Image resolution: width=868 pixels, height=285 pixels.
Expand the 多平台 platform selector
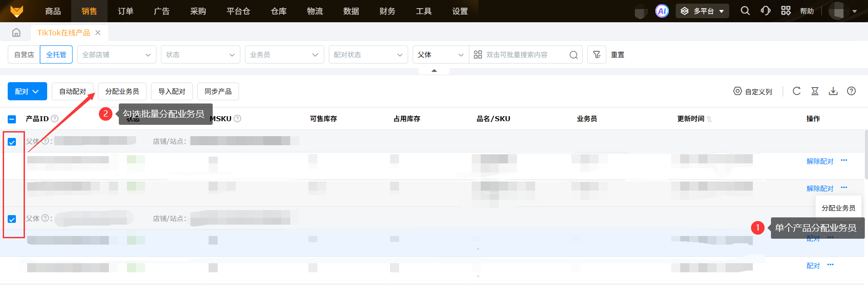[702, 11]
